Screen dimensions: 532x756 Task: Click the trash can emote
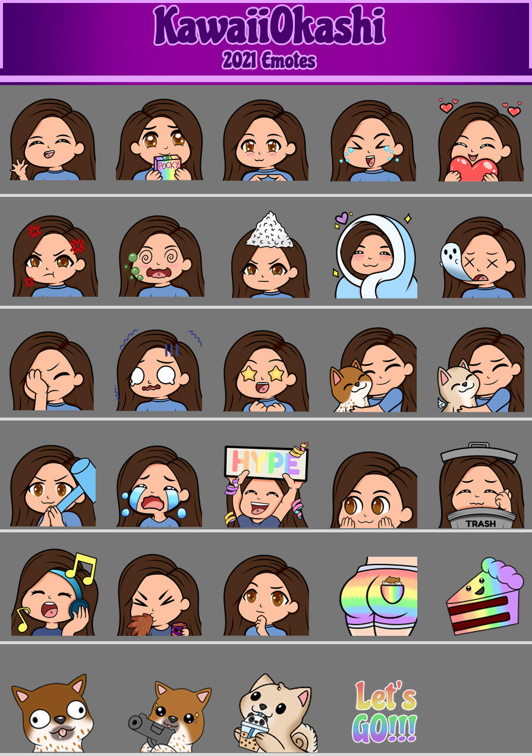pyautogui.click(x=482, y=485)
